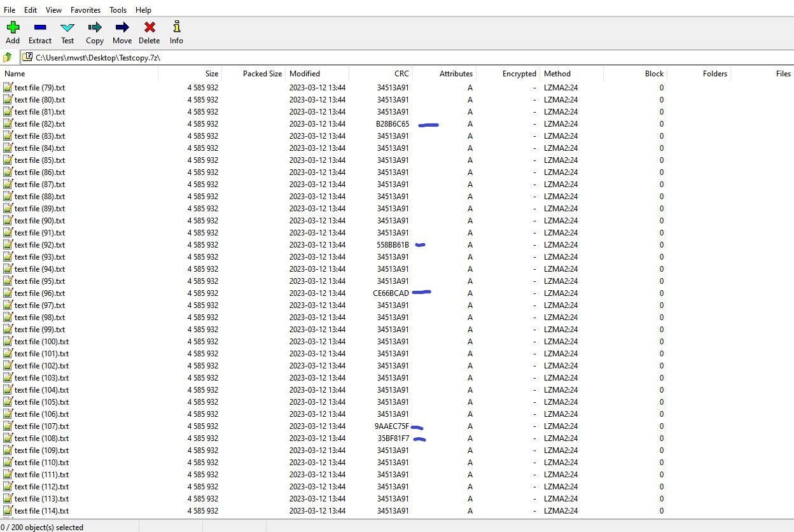Click status bar selected objects count
Screen dimensions: 794x532
coord(42,528)
